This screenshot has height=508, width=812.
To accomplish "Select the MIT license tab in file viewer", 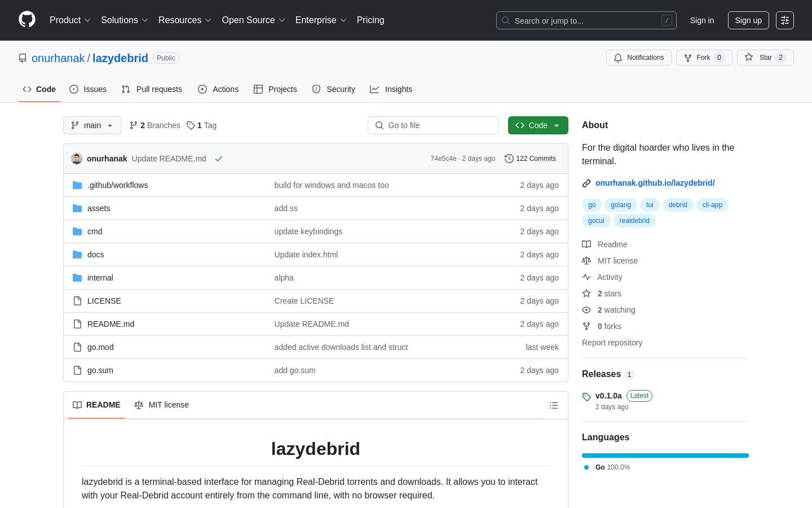I will tap(161, 405).
